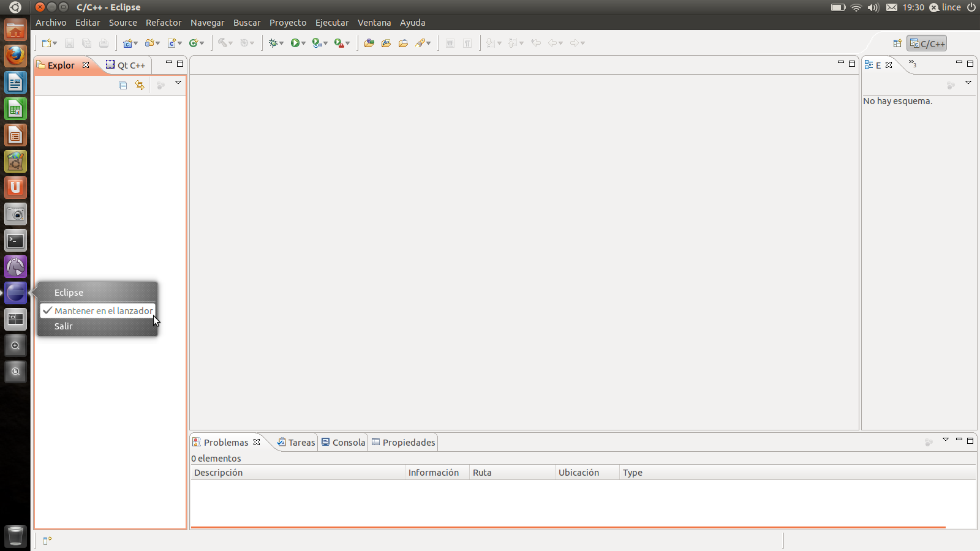Click the Print icon in toolbar
Image resolution: width=980 pixels, height=551 pixels.
[x=104, y=43]
